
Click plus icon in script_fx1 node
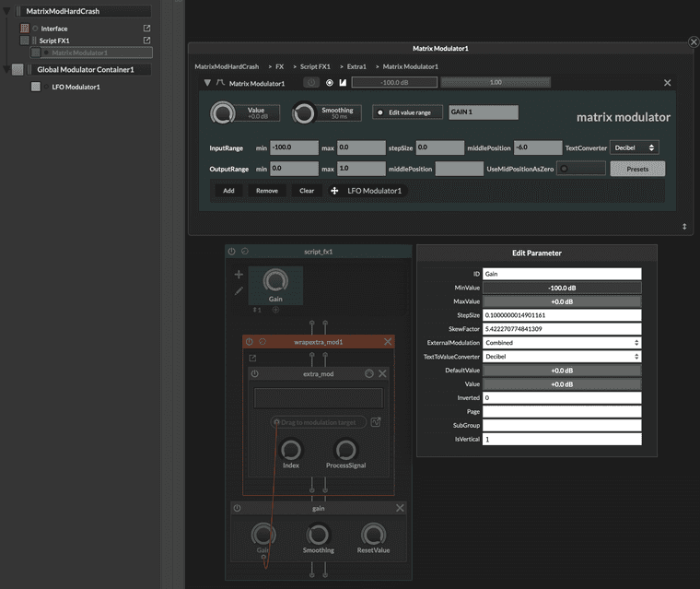tap(239, 275)
